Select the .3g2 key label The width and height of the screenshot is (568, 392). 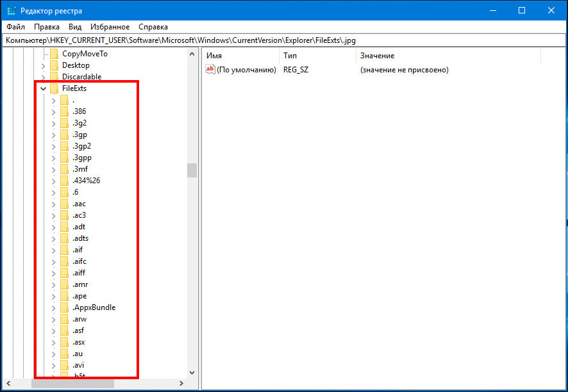click(79, 123)
